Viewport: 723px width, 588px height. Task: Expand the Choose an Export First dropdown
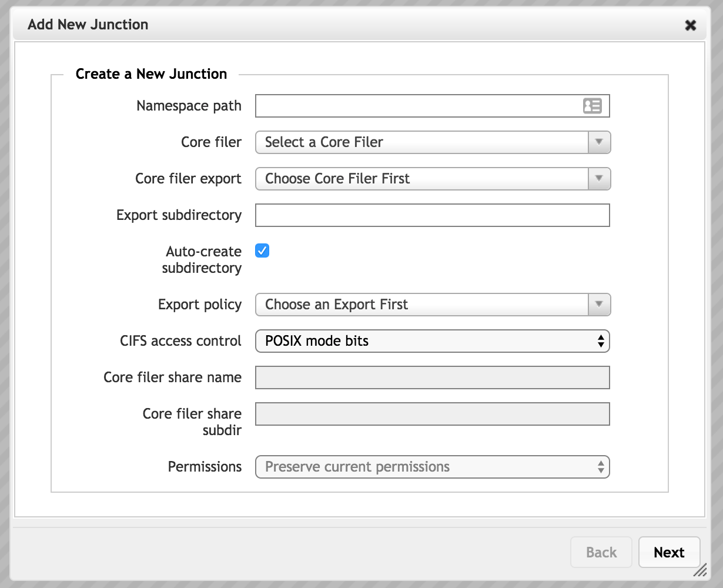coord(432,305)
